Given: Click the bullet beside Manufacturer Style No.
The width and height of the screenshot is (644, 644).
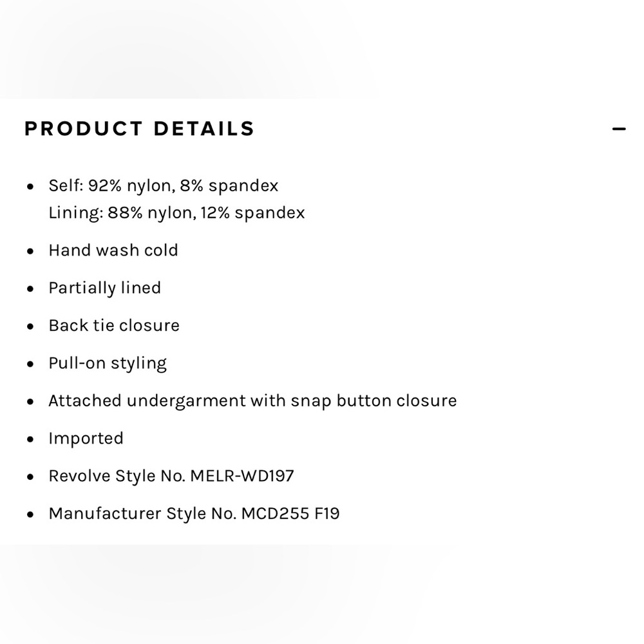Looking at the screenshot, I should (30, 514).
